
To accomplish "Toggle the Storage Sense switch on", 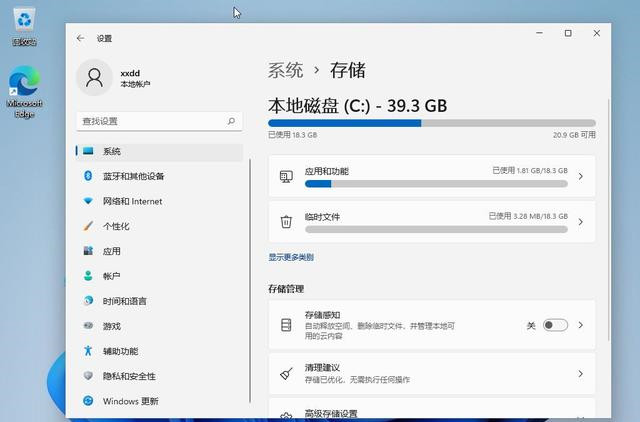I will point(555,325).
